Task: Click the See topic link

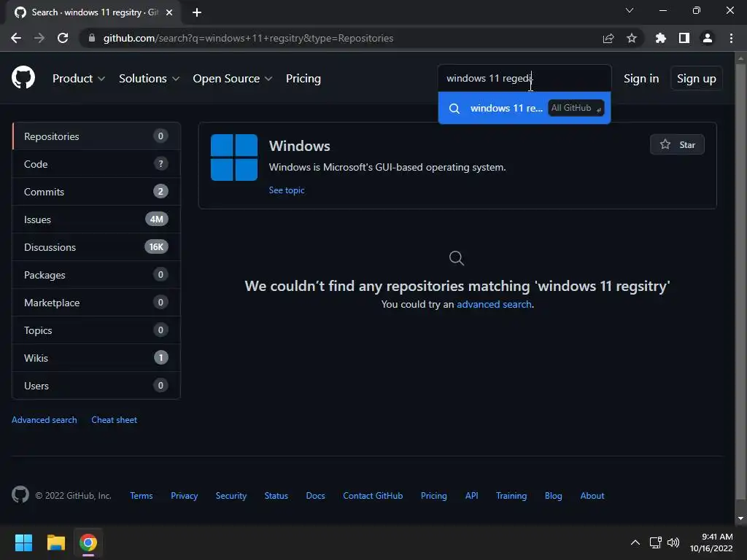Action: [286, 190]
